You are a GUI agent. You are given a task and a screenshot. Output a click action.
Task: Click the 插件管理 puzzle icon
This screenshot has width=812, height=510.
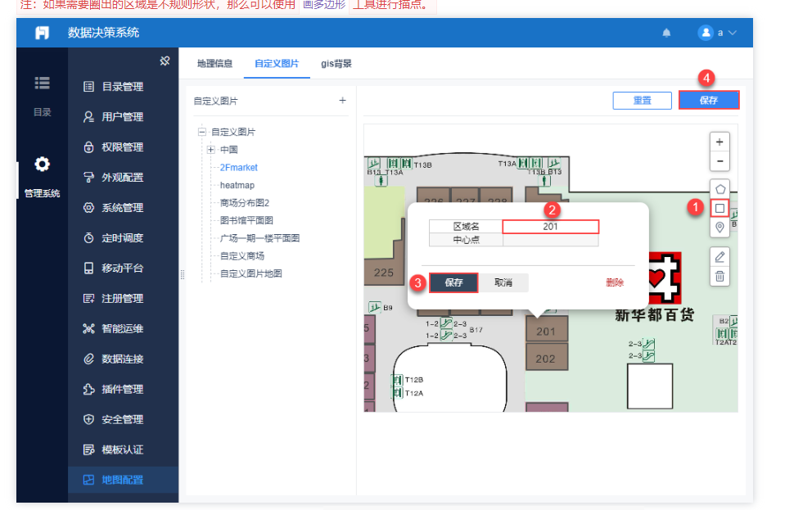pos(88,389)
